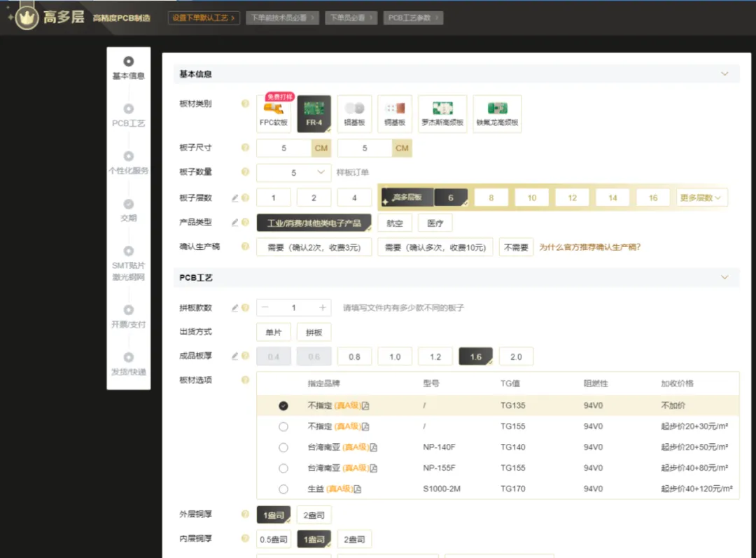Collapse the 基本信息 section
Viewport: 756px width, 558px height.
point(724,74)
